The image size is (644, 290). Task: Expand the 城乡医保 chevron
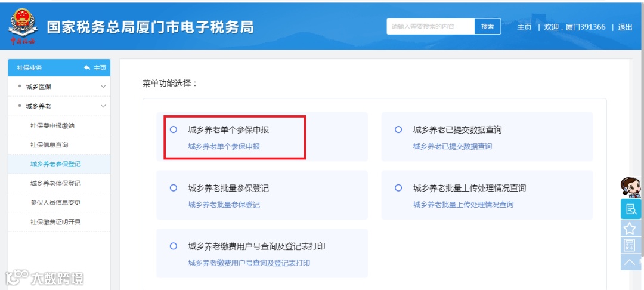[x=103, y=87]
